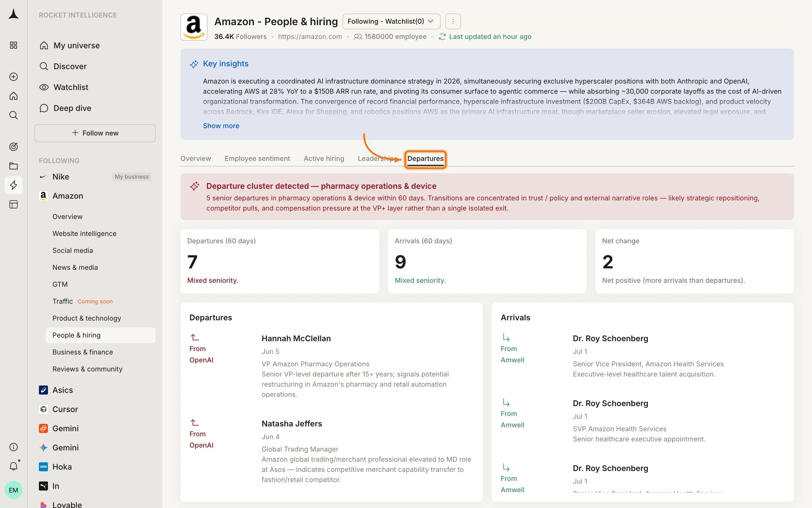Select the lightning bolt icon in the rail

[14, 185]
